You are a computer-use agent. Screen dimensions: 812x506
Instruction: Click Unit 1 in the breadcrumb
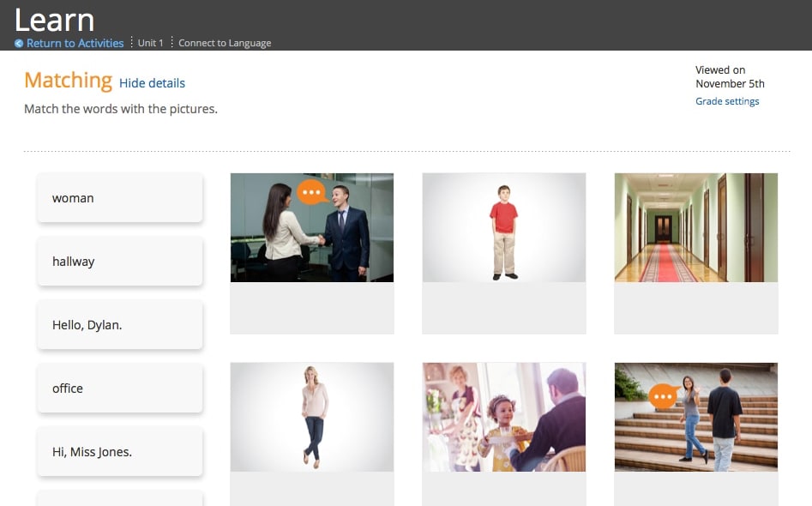pos(150,43)
